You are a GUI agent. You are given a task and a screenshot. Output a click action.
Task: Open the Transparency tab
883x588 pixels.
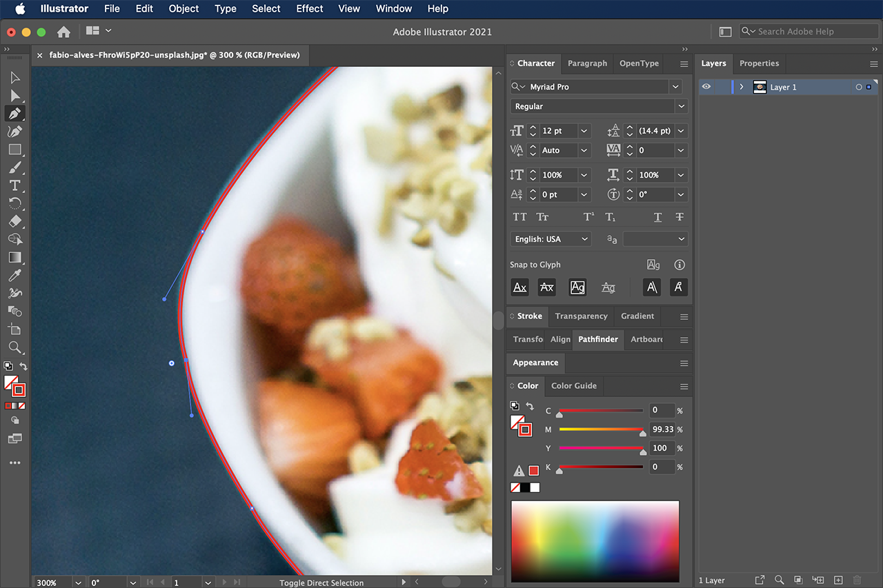pyautogui.click(x=581, y=316)
